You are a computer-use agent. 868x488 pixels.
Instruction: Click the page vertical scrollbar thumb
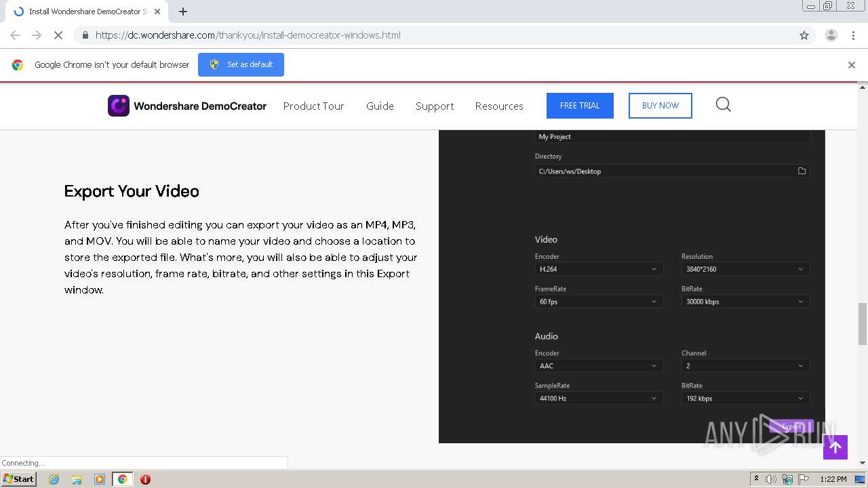pyautogui.click(x=863, y=324)
